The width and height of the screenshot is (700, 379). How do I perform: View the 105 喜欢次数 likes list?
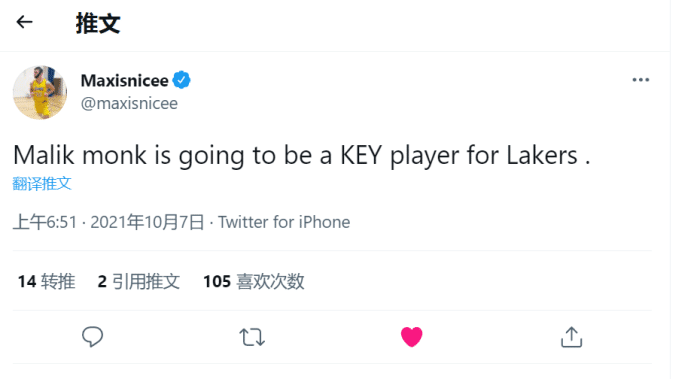coord(254,282)
